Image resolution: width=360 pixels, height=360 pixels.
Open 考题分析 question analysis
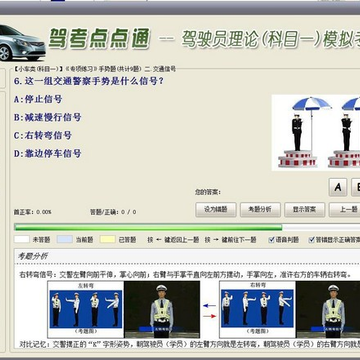coord(260,210)
